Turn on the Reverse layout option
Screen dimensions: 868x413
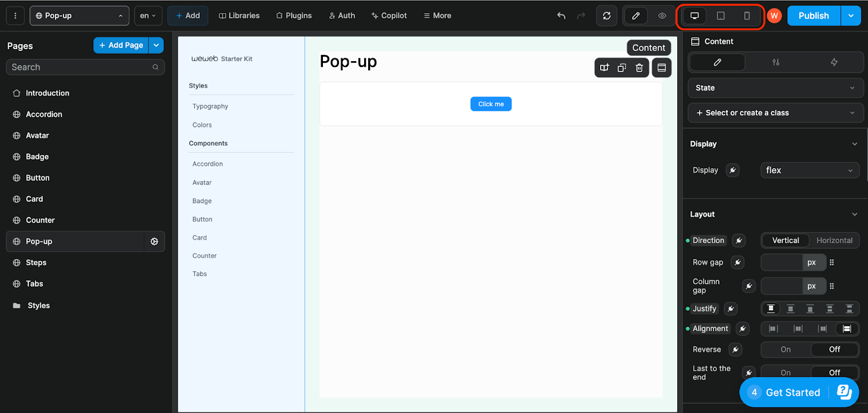(785, 350)
